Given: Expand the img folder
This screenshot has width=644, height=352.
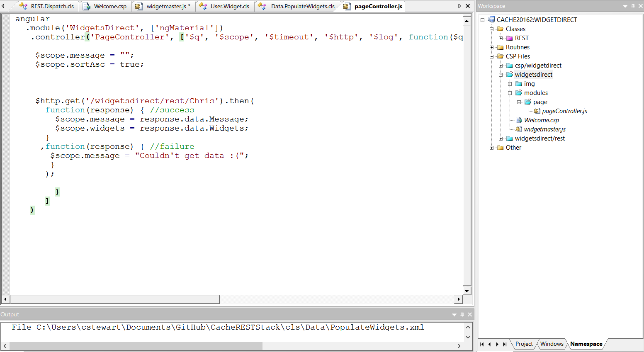Looking at the screenshot, I should [x=510, y=84].
